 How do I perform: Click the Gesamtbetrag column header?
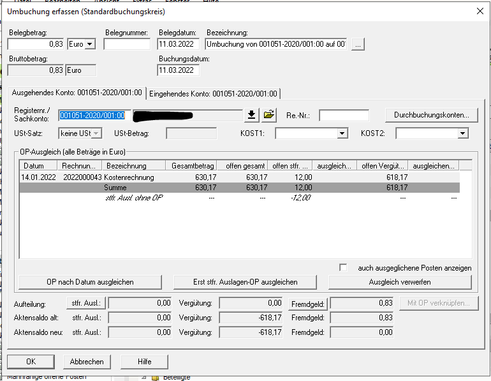tap(192, 166)
